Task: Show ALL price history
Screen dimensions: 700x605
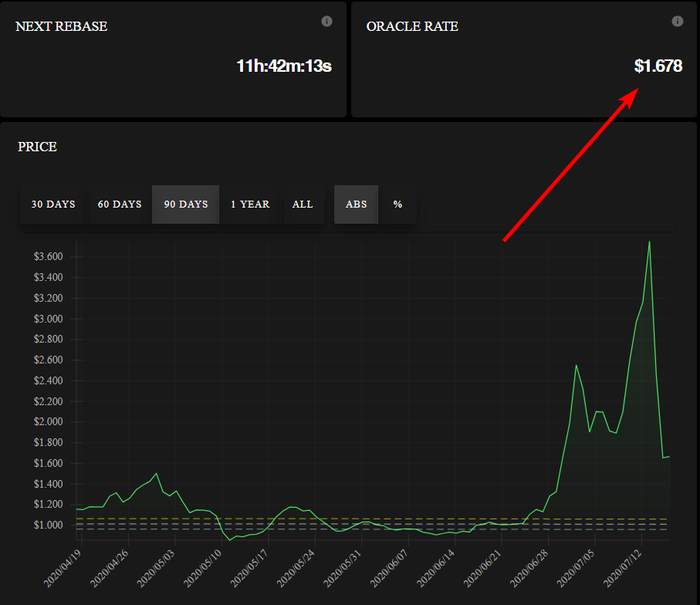Action: [303, 204]
